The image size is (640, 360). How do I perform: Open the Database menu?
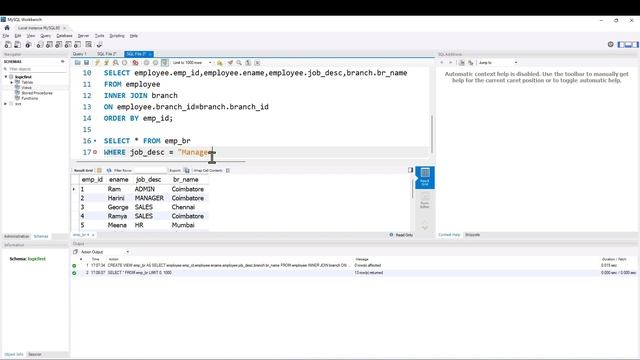(64, 36)
